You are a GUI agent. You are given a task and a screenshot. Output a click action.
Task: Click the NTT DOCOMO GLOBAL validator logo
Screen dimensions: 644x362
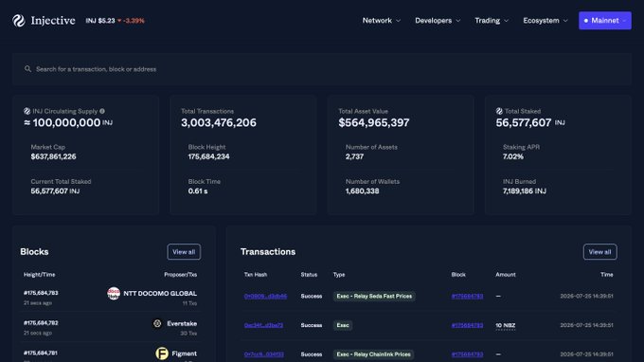tap(114, 294)
